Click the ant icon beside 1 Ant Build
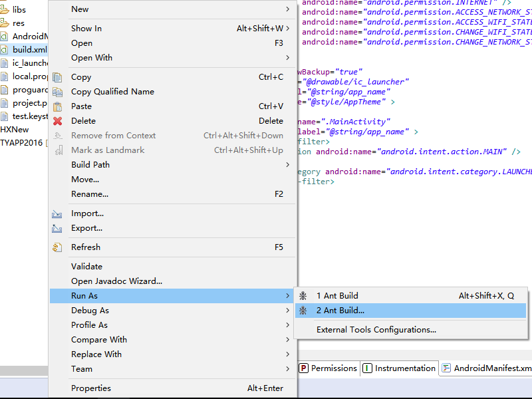Viewport: 532px width, 399px height. tap(303, 296)
